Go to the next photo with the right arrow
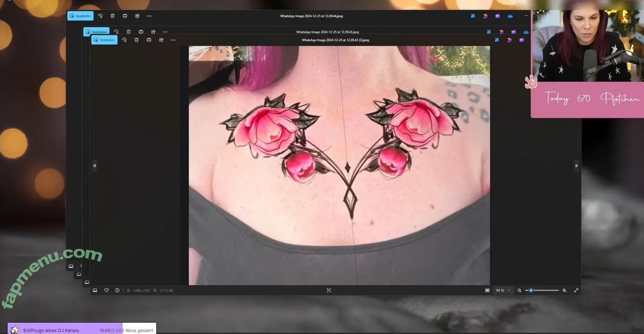 click(x=577, y=165)
